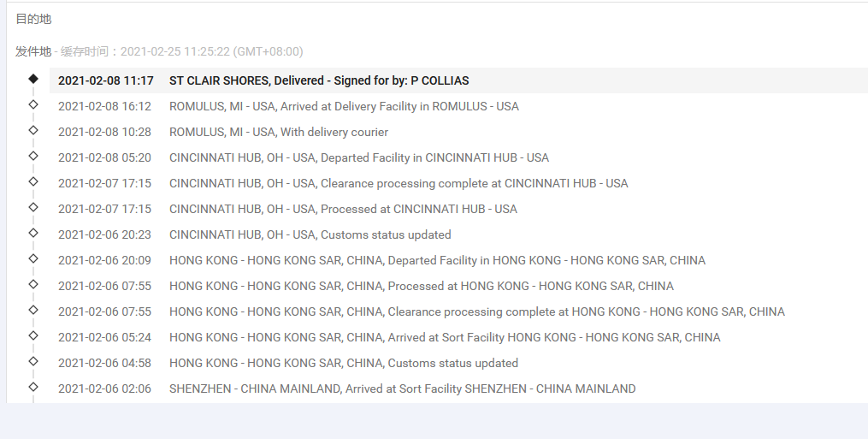
Task: Click the diamond marker for the Shenzhen entry
Action: point(33,387)
